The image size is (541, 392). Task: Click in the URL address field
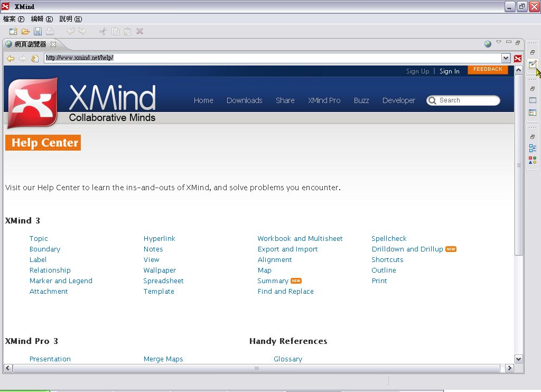click(x=273, y=58)
